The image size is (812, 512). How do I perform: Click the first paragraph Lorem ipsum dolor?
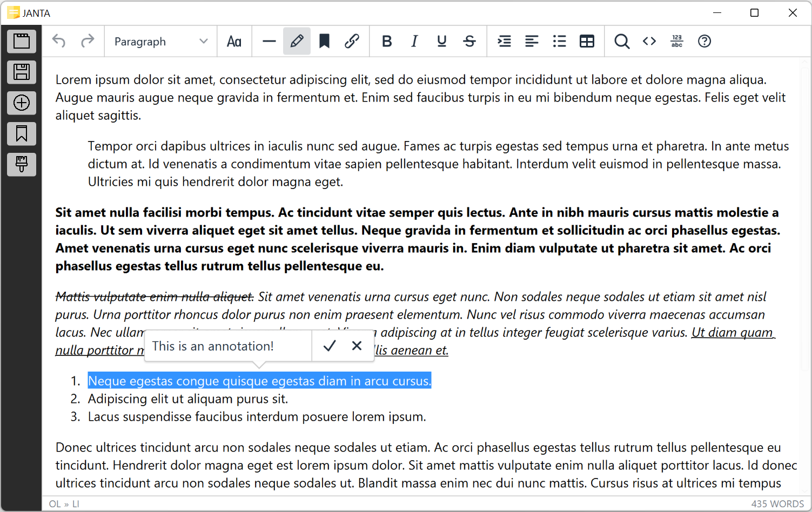420,97
